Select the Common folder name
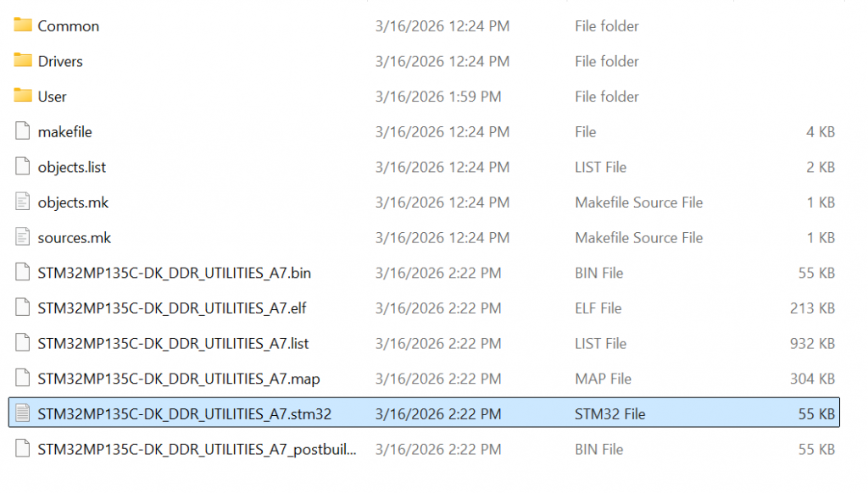868x493 pixels. coord(69,26)
